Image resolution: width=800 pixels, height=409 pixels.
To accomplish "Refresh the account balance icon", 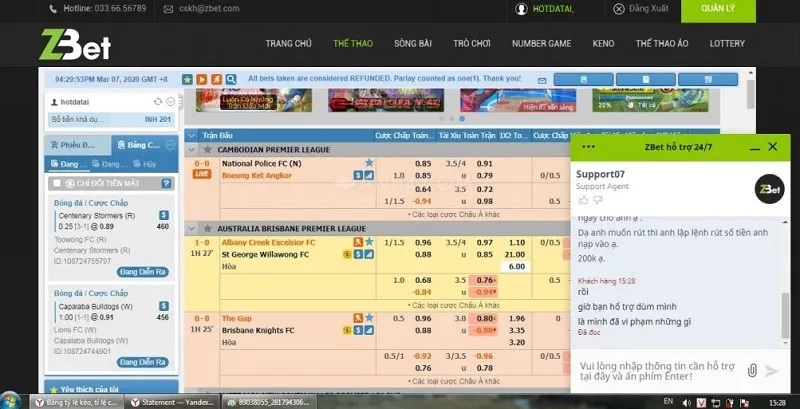I will point(158,102).
